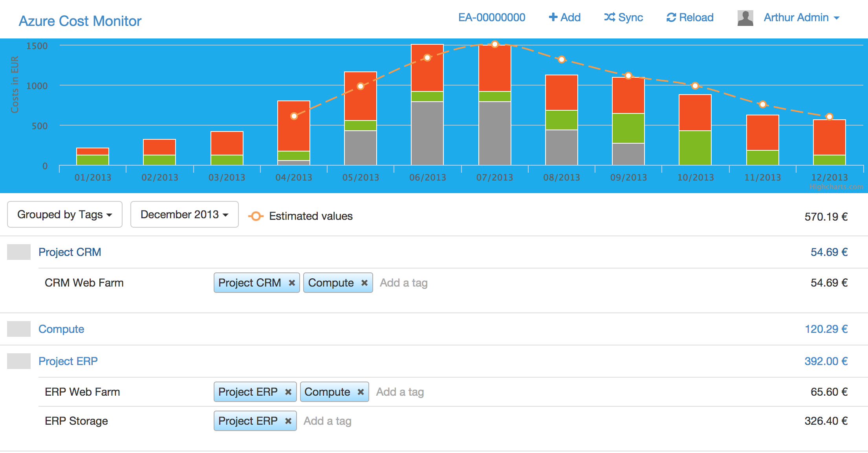Remove Project CRM tag from CRM Web Farm
The image size is (868, 453).
point(292,283)
